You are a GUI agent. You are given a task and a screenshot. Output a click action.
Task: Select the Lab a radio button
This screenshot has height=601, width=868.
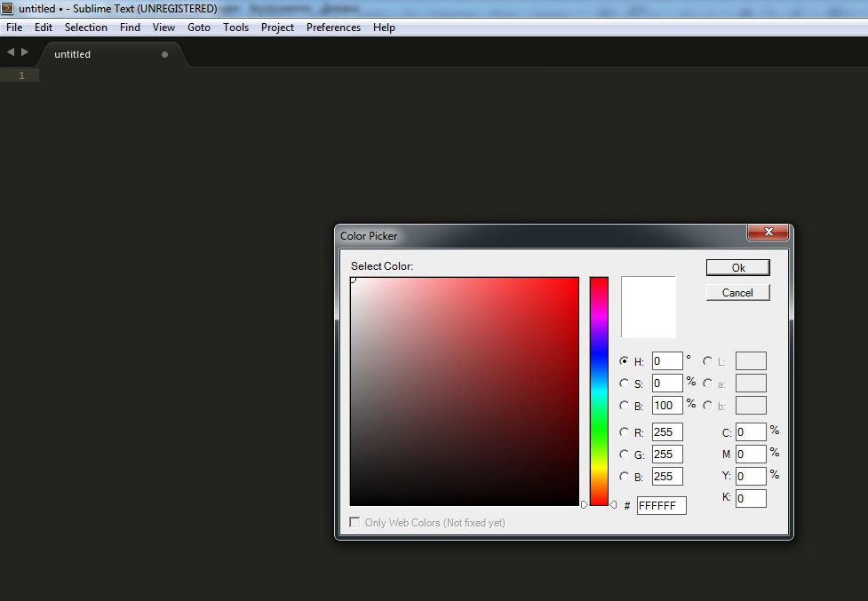coord(707,383)
